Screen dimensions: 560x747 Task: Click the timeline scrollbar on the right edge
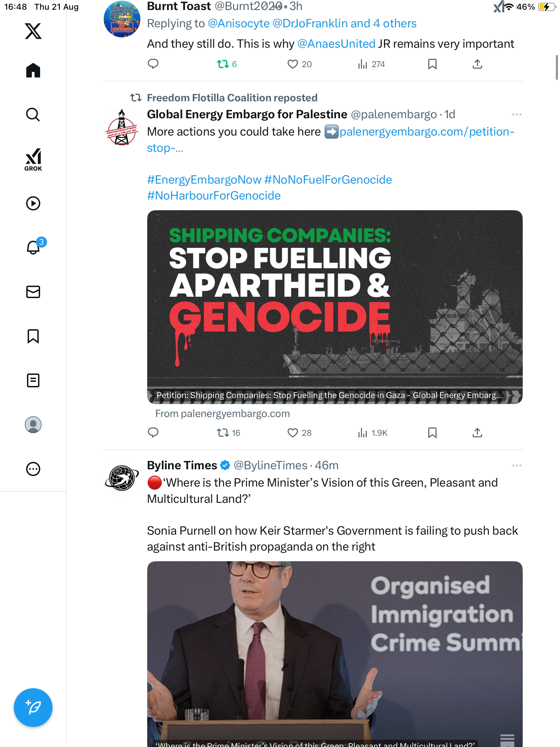(x=556, y=67)
